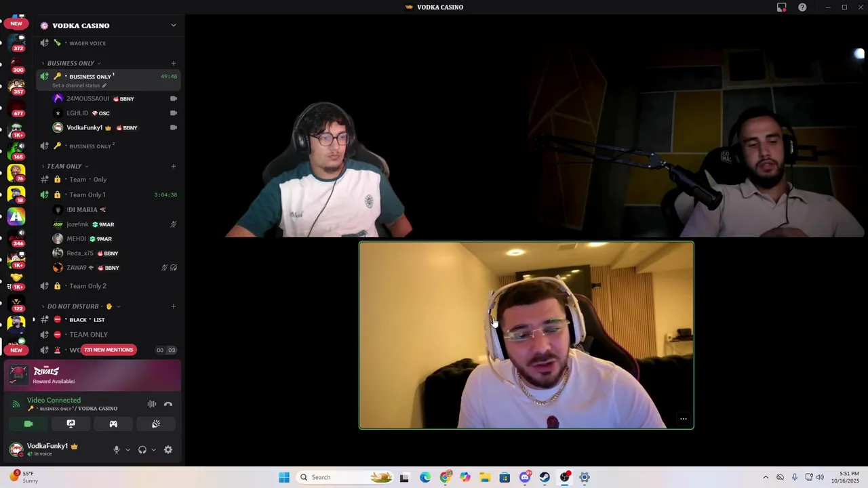Open Discord Help question mark icon
This screenshot has height=488, width=868.
(802, 7)
